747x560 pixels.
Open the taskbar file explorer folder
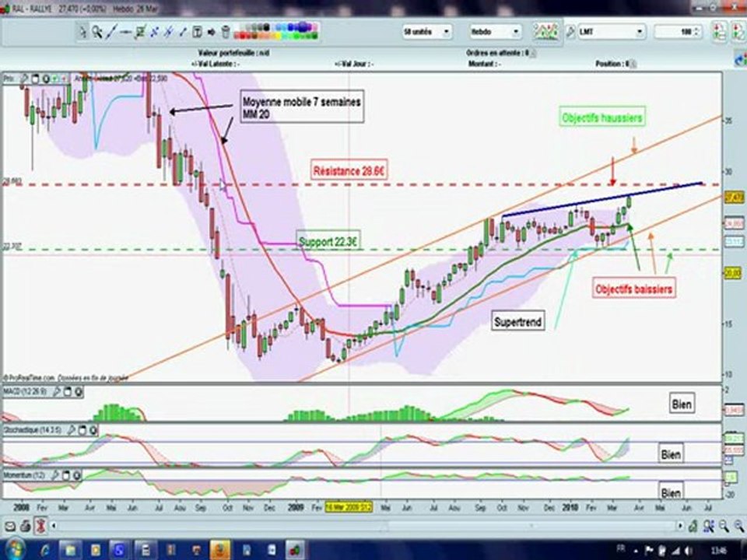pos(70,550)
